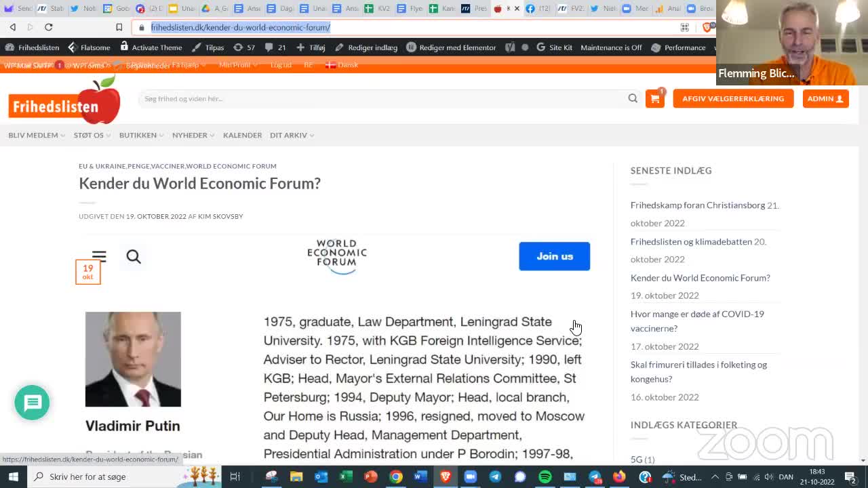Viewport: 868px width, 488px height.
Task: Open Firefox from taskbar
Action: point(619,476)
